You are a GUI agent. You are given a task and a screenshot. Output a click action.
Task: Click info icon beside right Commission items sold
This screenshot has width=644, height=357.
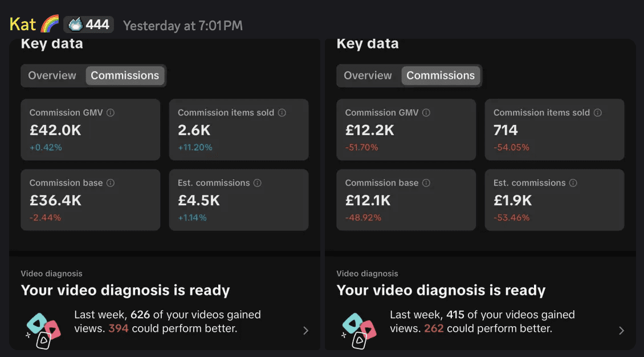[598, 112]
